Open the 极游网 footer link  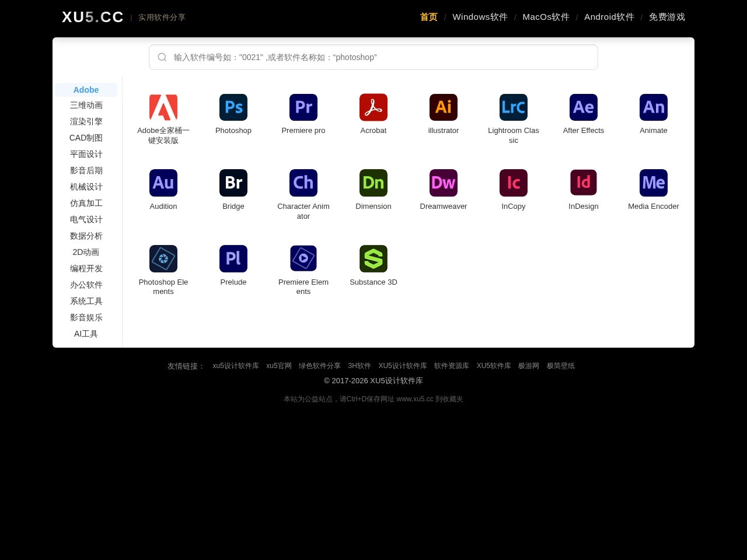pos(529,366)
